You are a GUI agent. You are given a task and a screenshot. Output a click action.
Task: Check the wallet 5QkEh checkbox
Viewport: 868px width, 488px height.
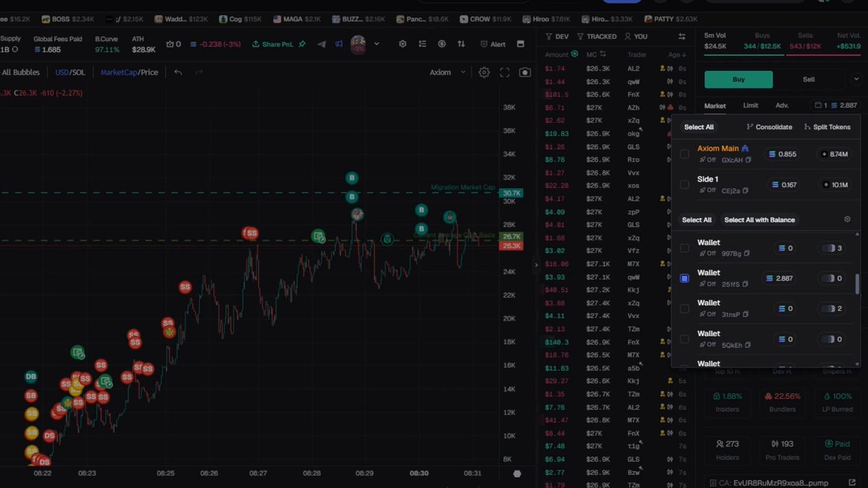tap(684, 339)
